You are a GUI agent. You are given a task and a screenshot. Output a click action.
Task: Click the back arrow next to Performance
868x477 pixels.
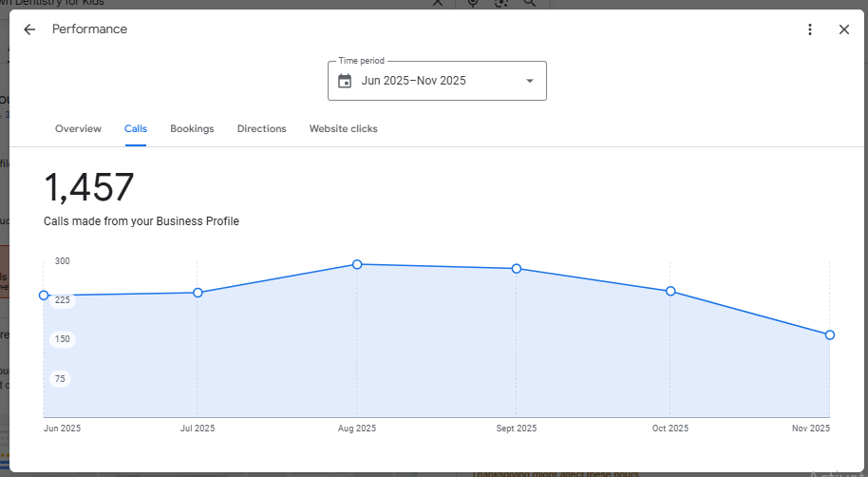click(x=29, y=29)
